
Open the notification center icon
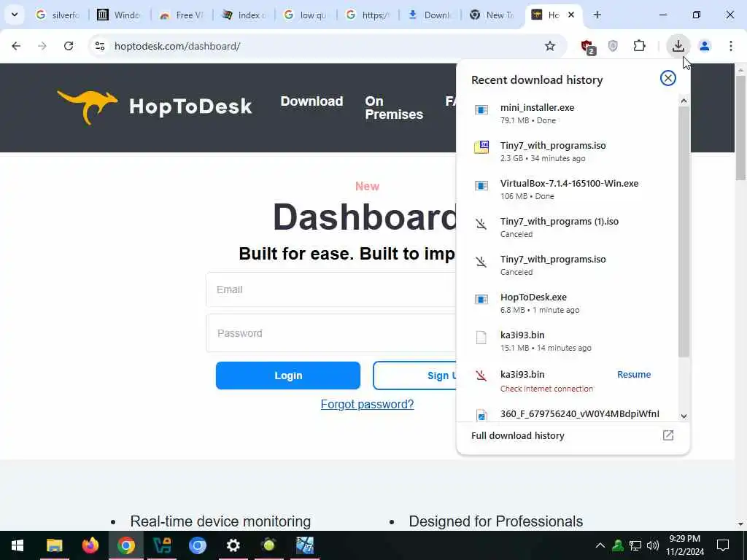pos(723,545)
